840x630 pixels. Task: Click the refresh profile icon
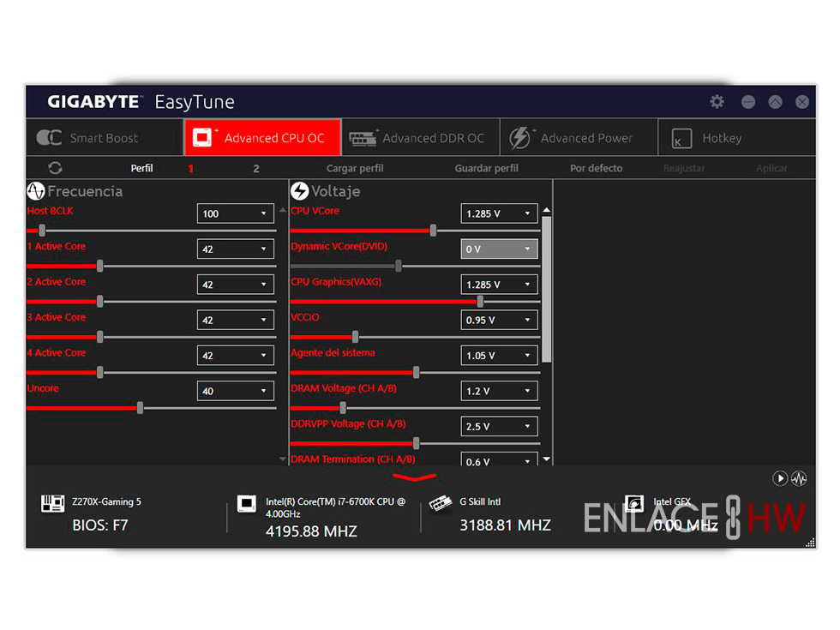click(55, 168)
